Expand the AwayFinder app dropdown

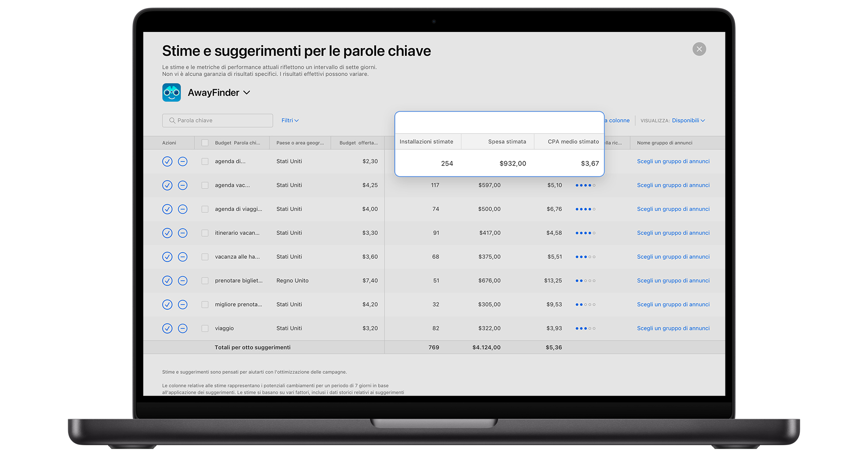coord(247,92)
